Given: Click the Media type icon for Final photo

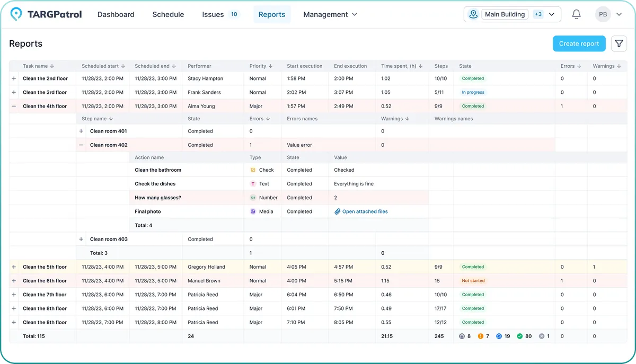Looking at the screenshot, I should [x=253, y=211].
